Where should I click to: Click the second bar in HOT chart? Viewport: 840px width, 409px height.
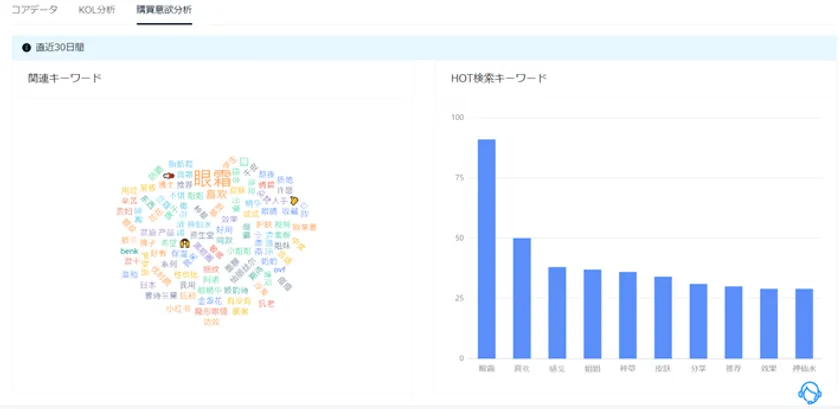(x=522, y=298)
